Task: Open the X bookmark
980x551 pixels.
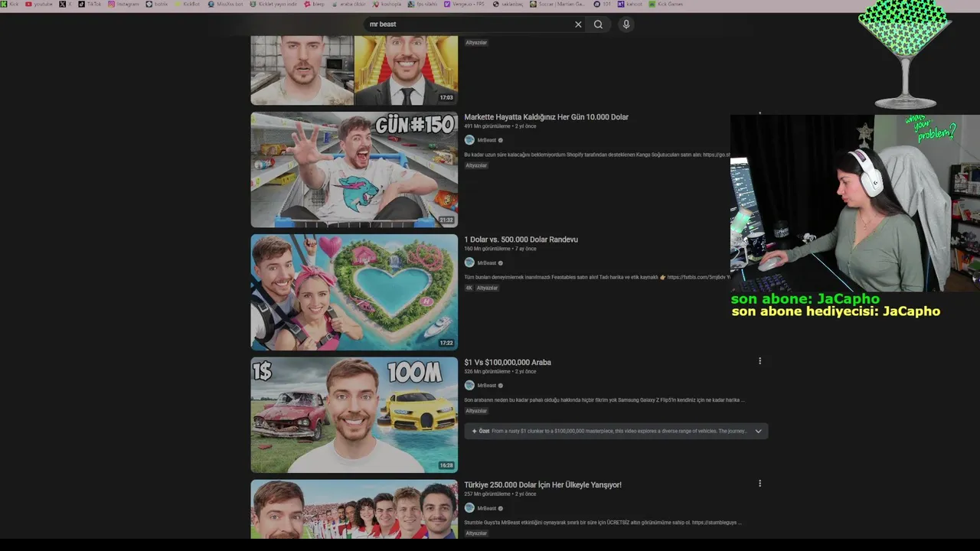Action: 66,4
